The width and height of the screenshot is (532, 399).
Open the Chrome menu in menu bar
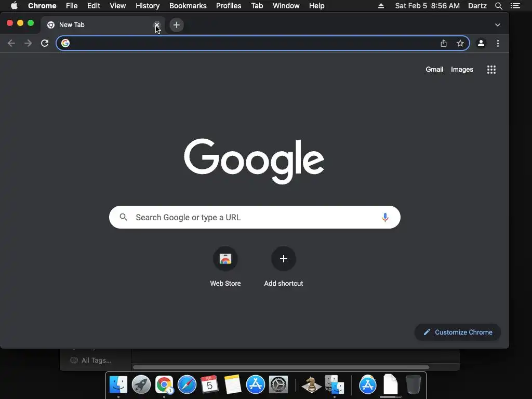[42, 6]
